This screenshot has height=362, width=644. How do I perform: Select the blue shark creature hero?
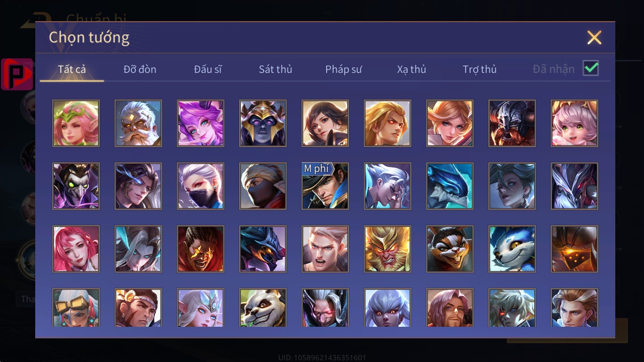pyautogui.click(x=450, y=186)
